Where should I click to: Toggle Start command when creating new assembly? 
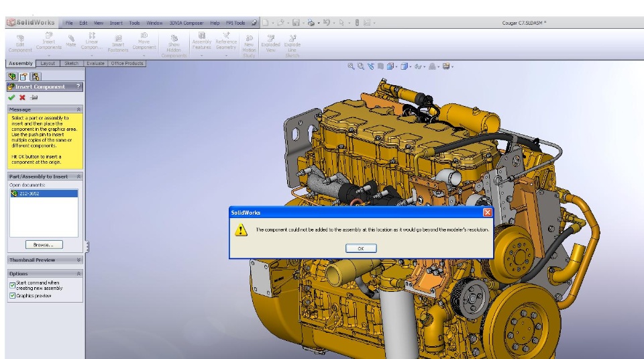[x=12, y=285]
